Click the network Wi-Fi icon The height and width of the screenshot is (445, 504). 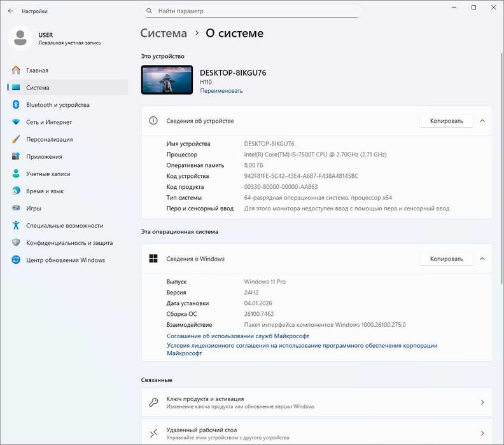click(16, 122)
